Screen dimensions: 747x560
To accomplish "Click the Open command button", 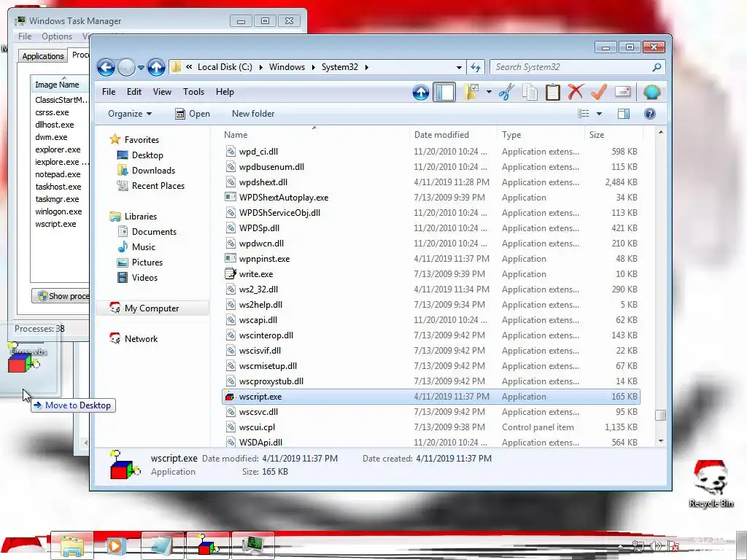I will pos(193,113).
